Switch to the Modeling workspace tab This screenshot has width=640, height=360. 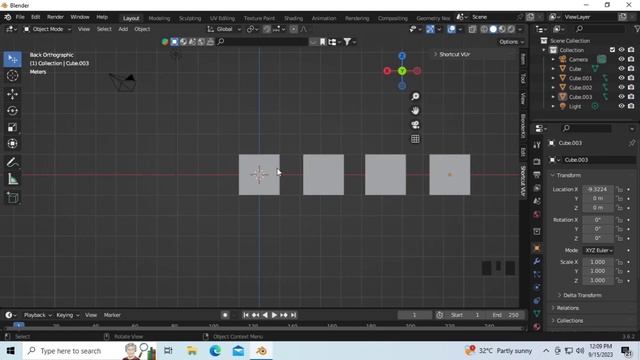coord(159,18)
